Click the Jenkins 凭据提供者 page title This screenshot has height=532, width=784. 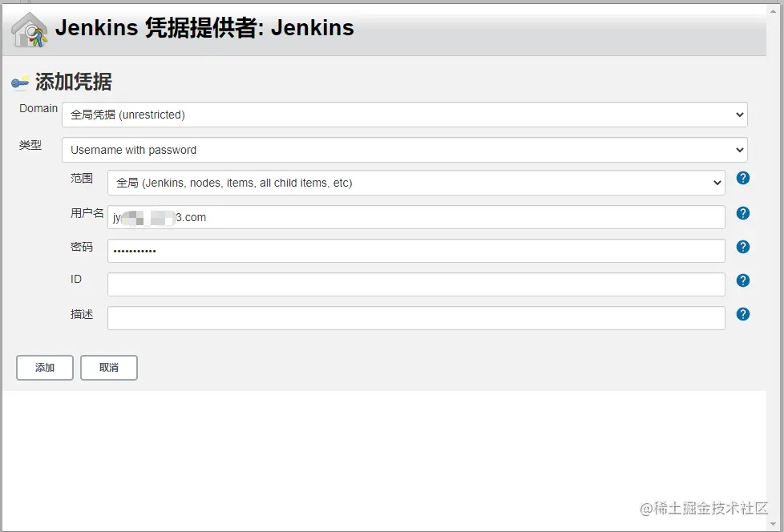pos(204,27)
